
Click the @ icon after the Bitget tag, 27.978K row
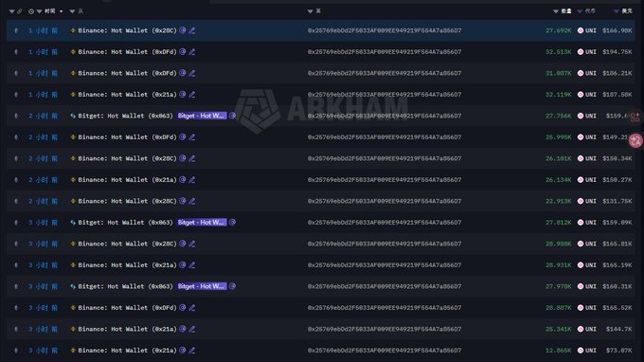tap(232, 286)
